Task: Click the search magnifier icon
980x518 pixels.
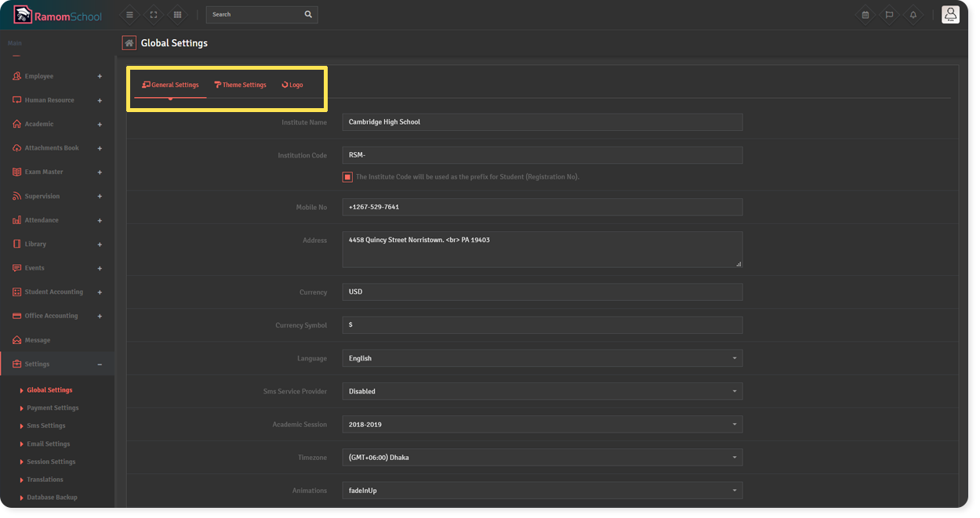Action: 308,14
